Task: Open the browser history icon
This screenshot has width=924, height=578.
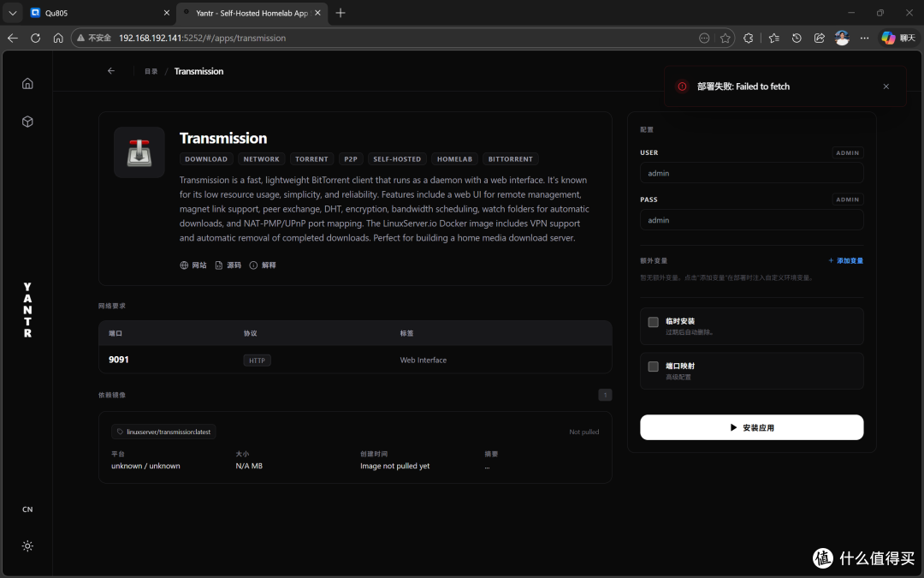Action: click(797, 38)
